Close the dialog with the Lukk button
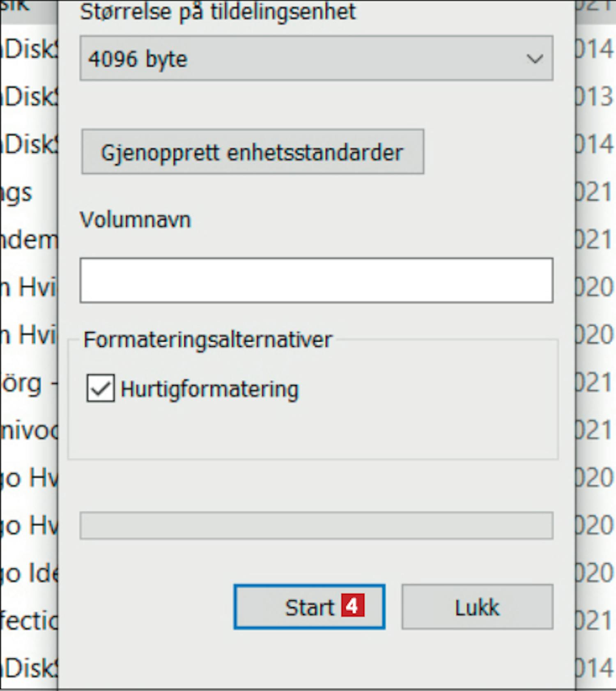Image resolution: width=616 pixels, height=691 pixels. [477, 607]
